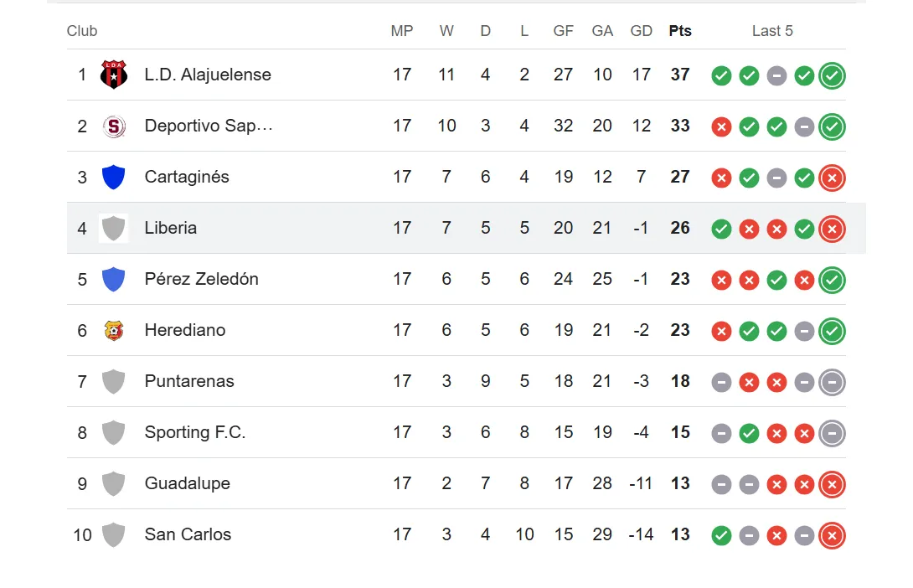This screenshot has width=913, height=588.
Task: Click the Club column header
Action: pos(81,30)
